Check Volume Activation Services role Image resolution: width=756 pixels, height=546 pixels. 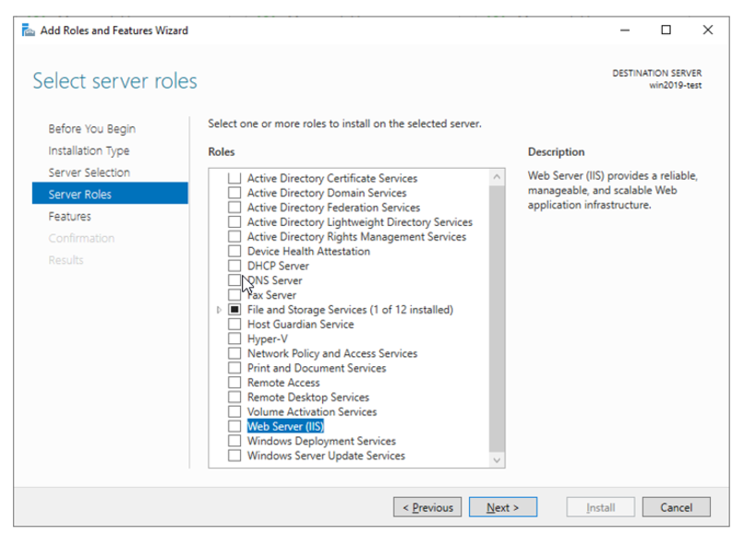click(234, 411)
